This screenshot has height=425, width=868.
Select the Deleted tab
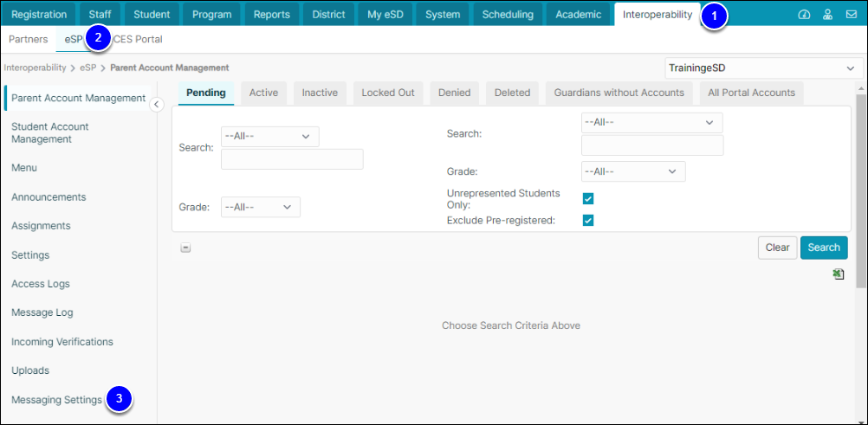coord(513,93)
